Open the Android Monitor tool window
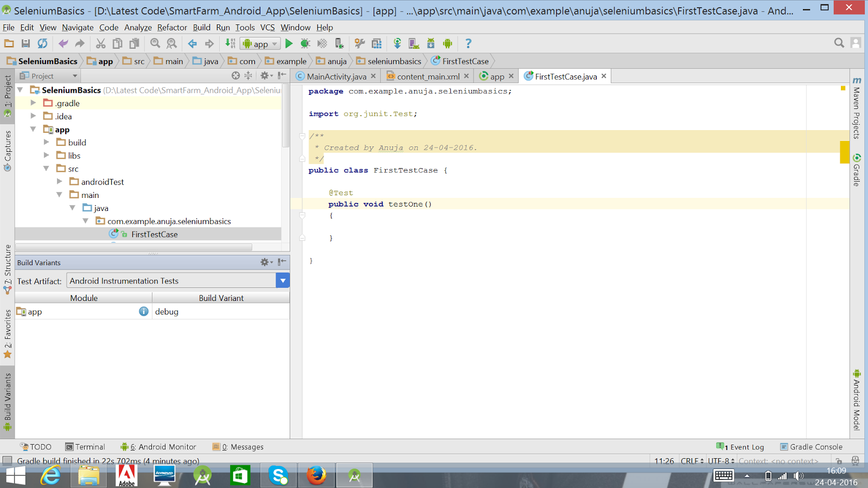The height and width of the screenshot is (488, 868). click(x=158, y=447)
